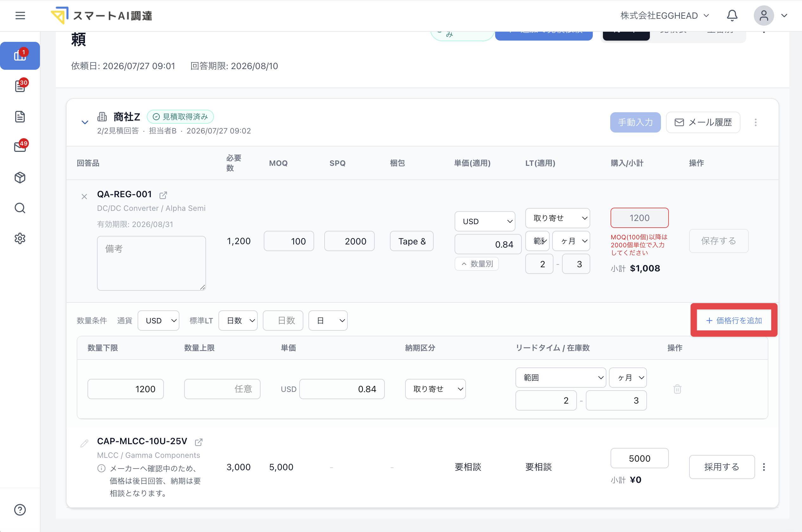Collapse the 商社Z supplier section
This screenshot has height=532, width=802.
point(85,122)
